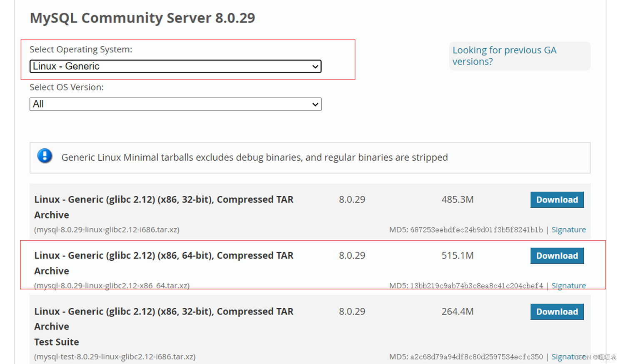Click the blue exclamation info icon
Image resolution: width=623 pixels, height=364 pixels.
pos(45,156)
